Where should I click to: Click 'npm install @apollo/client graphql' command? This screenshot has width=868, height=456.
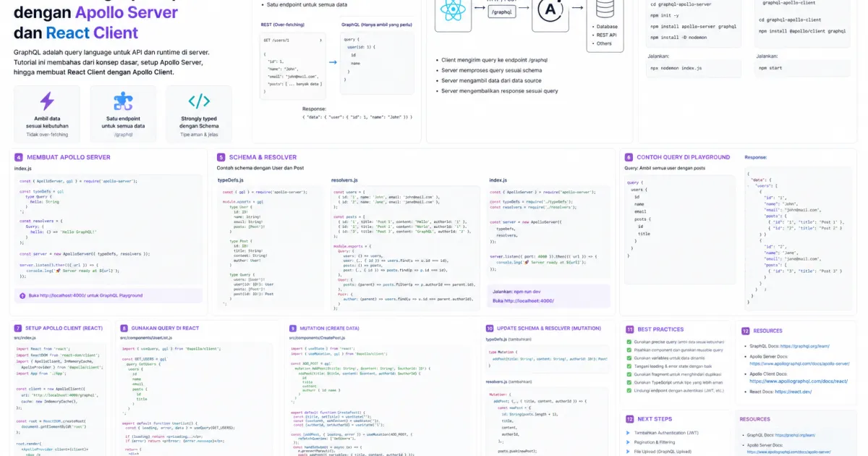802,31
